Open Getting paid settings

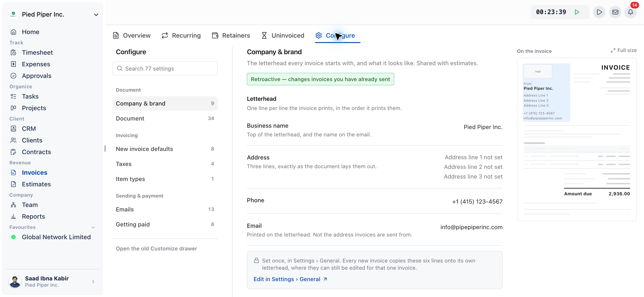(165, 224)
